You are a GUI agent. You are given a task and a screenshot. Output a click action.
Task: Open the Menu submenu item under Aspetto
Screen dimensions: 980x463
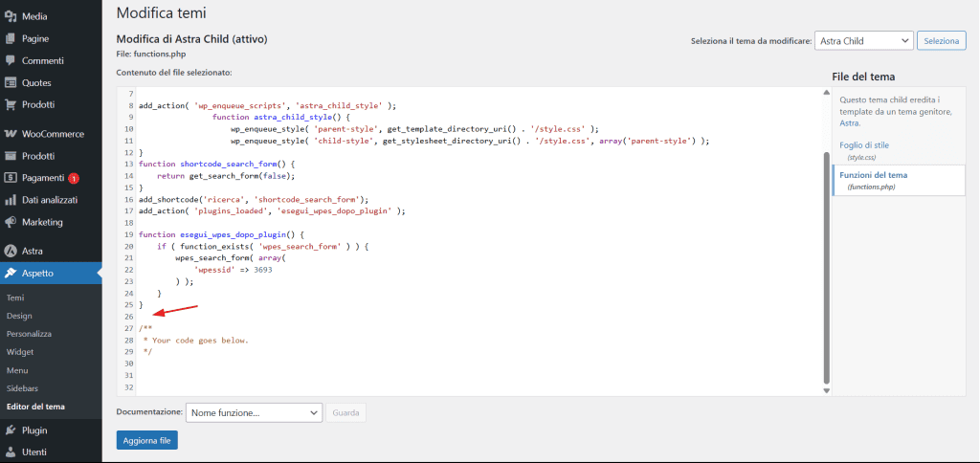17,370
